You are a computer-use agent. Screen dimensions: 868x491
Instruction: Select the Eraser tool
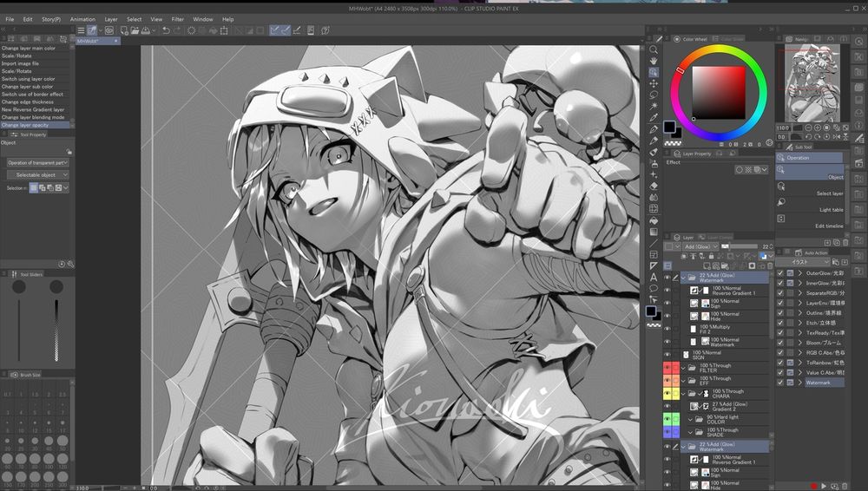(654, 185)
